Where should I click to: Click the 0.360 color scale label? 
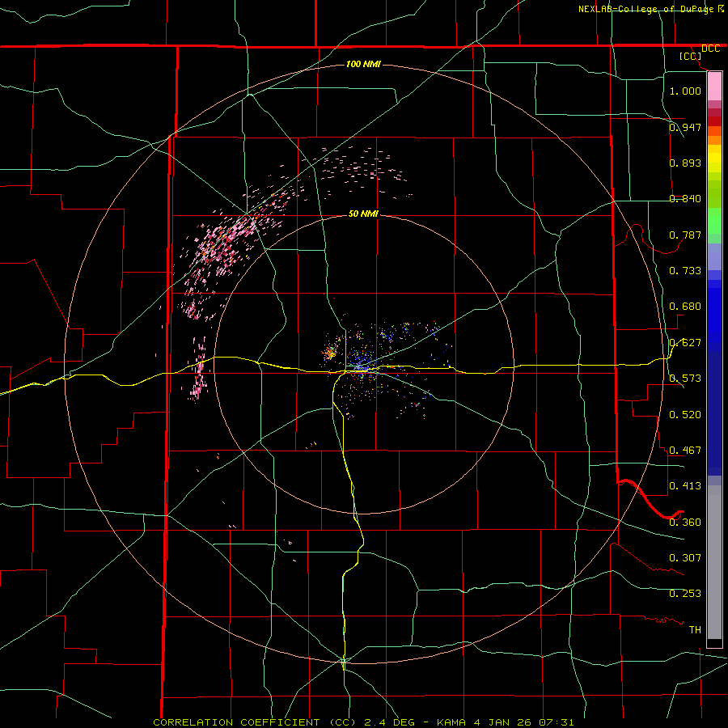tap(685, 523)
